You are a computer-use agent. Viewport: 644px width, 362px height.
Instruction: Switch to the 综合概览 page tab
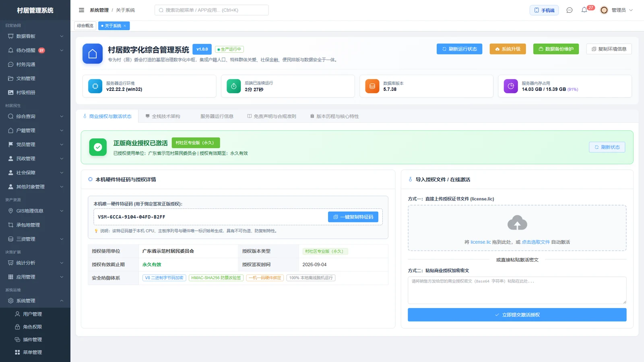pyautogui.click(x=85, y=26)
